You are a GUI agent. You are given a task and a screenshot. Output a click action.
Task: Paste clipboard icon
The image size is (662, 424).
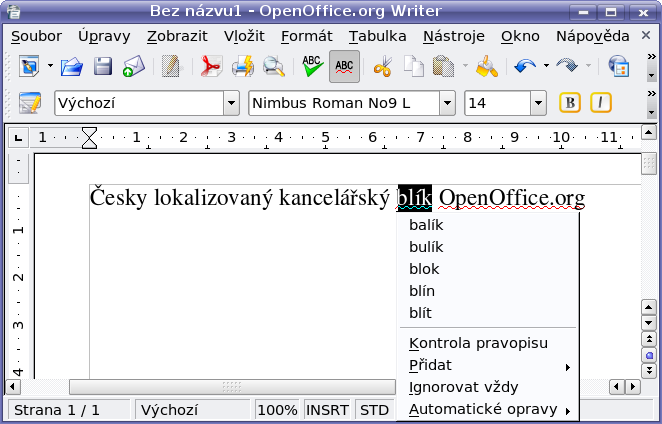click(x=443, y=66)
